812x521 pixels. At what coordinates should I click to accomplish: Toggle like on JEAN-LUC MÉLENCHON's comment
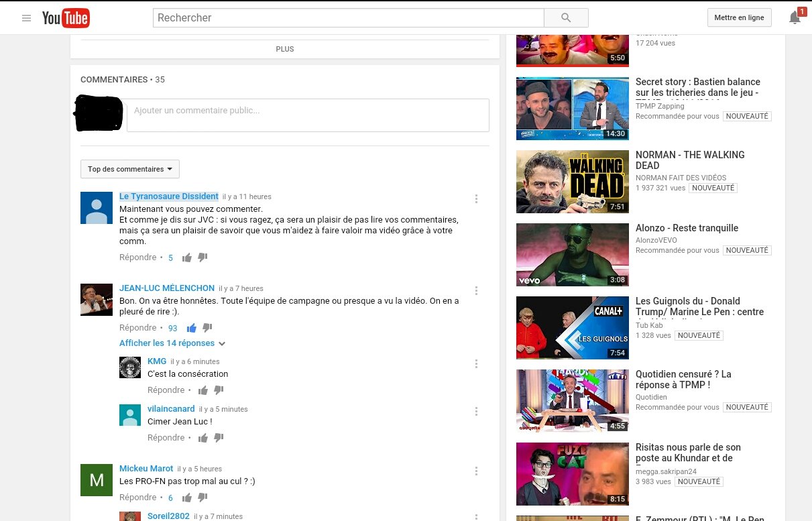[x=192, y=328]
